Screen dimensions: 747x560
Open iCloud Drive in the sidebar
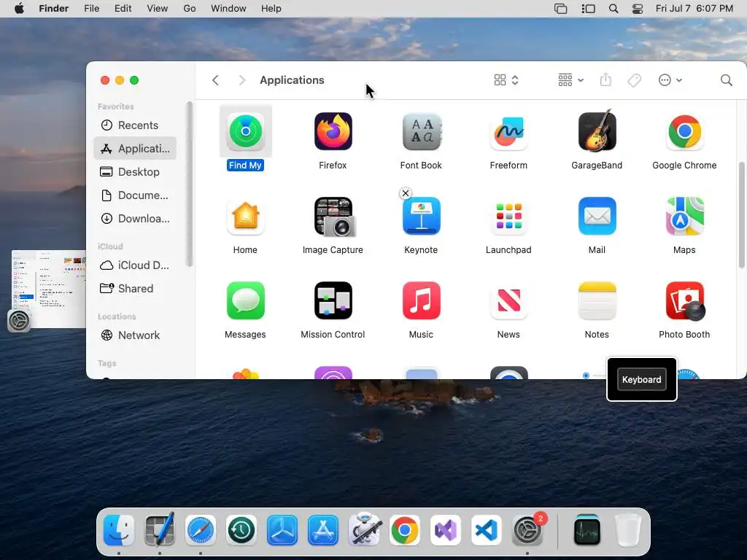(x=135, y=265)
